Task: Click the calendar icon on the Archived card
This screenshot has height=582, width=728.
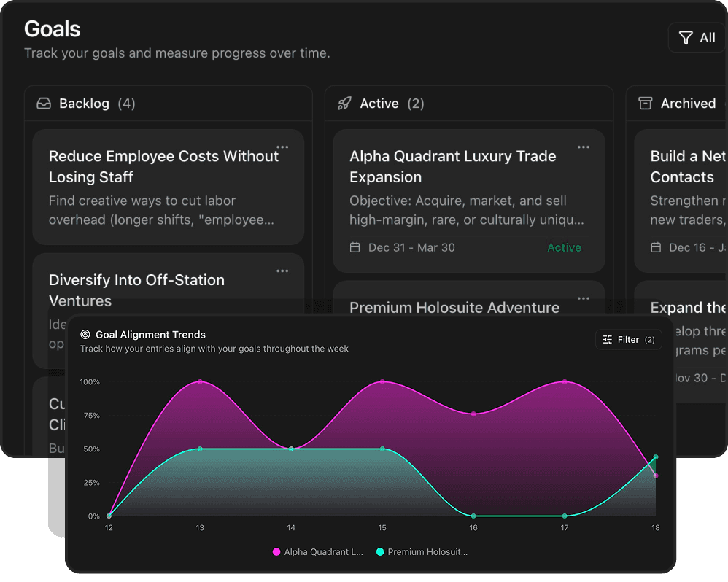Action: pyautogui.click(x=656, y=247)
